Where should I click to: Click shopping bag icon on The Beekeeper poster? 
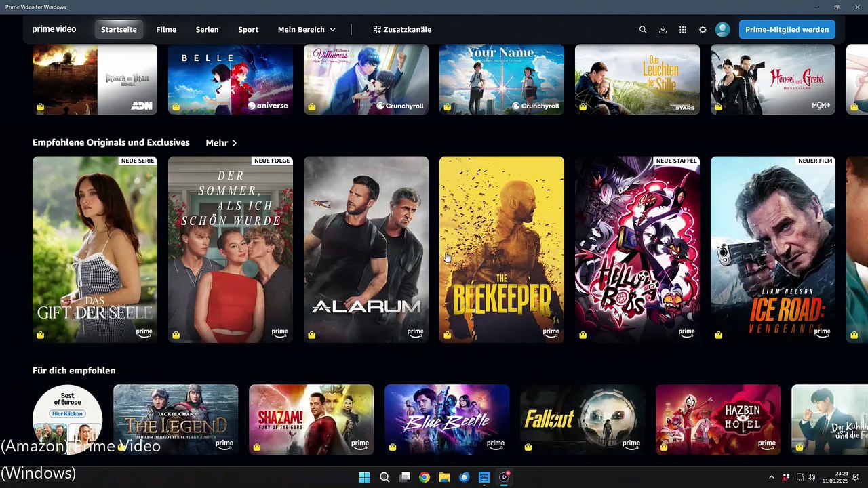click(448, 335)
